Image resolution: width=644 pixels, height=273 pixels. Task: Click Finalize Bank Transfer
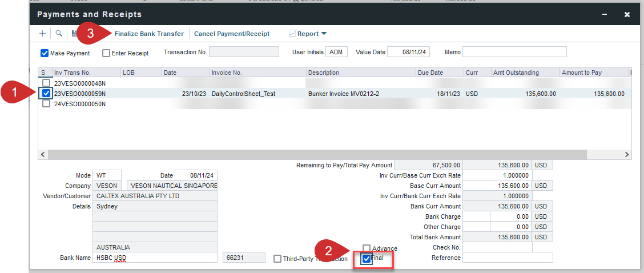(x=149, y=34)
